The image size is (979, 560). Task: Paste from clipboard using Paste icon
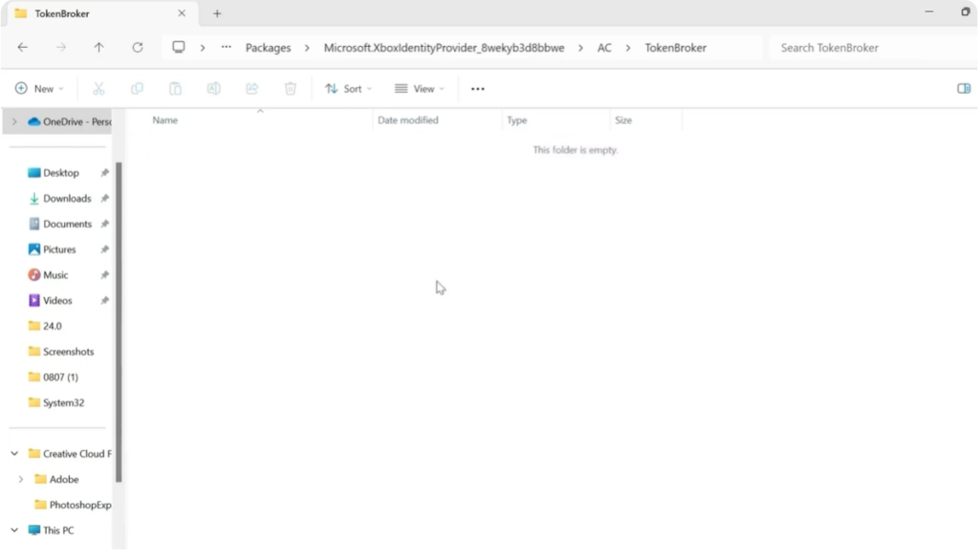point(175,88)
